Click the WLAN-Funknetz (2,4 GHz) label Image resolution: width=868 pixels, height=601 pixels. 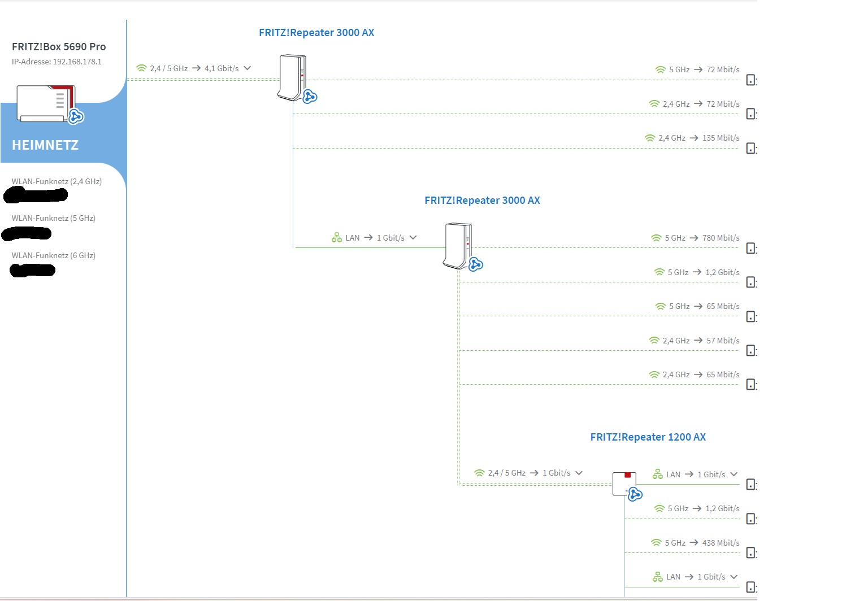(x=57, y=181)
